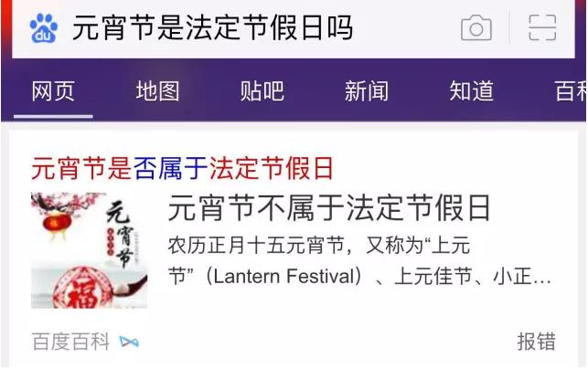Open the 知道 tab
The height and width of the screenshot is (369, 588).
click(471, 91)
